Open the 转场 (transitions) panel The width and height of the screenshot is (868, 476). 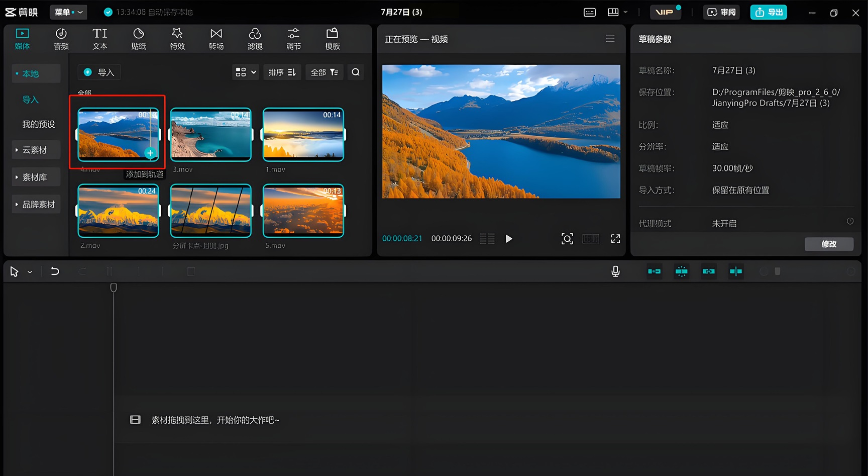pyautogui.click(x=216, y=39)
